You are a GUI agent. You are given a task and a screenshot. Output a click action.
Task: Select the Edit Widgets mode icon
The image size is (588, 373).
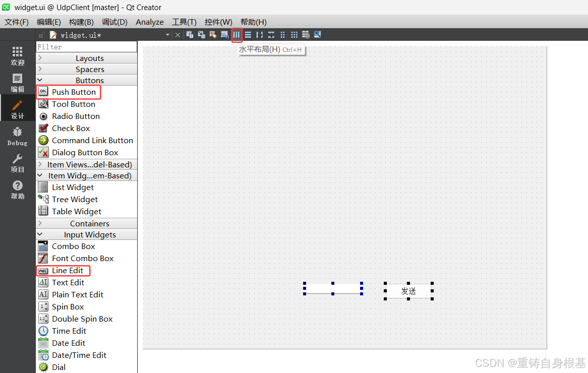click(x=190, y=35)
